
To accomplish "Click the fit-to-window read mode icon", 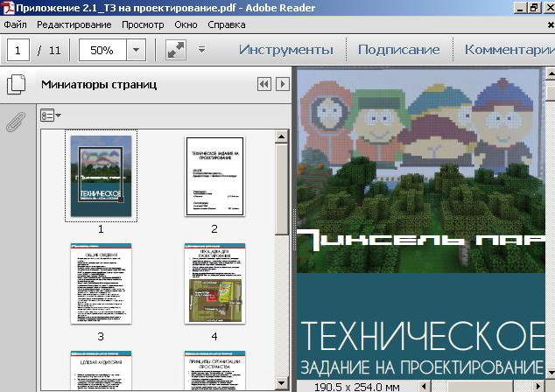I will [x=176, y=50].
